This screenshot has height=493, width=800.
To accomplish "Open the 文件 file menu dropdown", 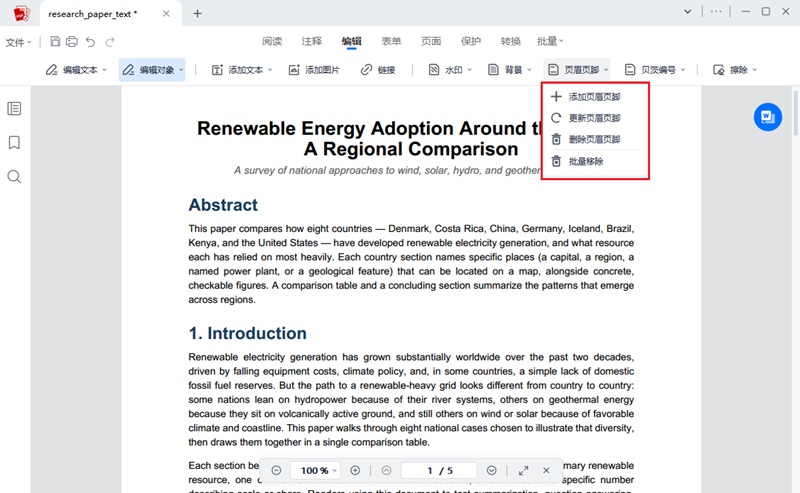I will tap(18, 42).
